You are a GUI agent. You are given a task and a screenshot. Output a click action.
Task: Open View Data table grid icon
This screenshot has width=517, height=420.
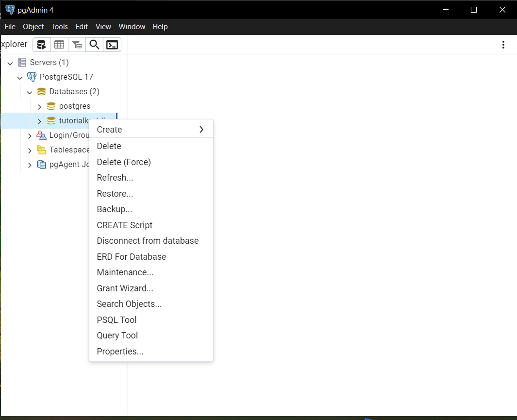tap(59, 45)
